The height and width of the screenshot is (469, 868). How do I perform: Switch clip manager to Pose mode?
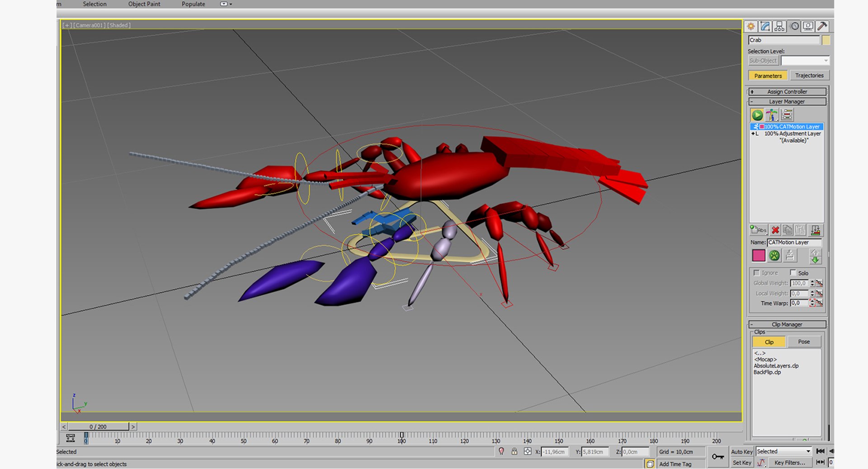click(x=804, y=342)
